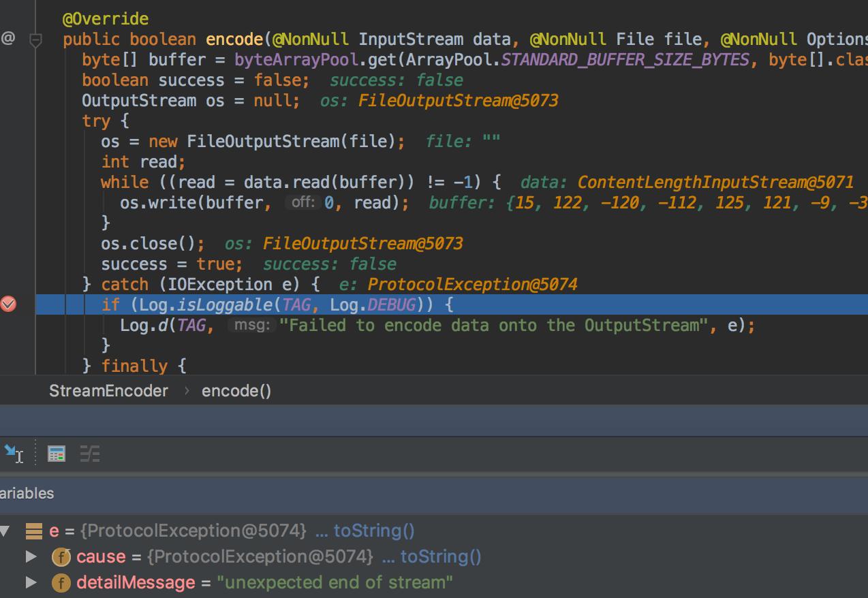868x598 pixels.
Task: Click the 'int read;' declaration
Action: coord(143,162)
